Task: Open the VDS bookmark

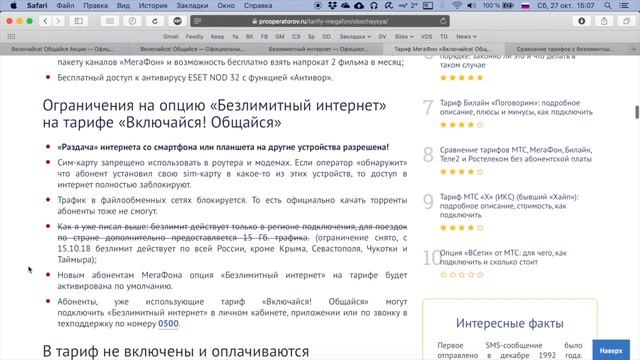Action: (426, 36)
